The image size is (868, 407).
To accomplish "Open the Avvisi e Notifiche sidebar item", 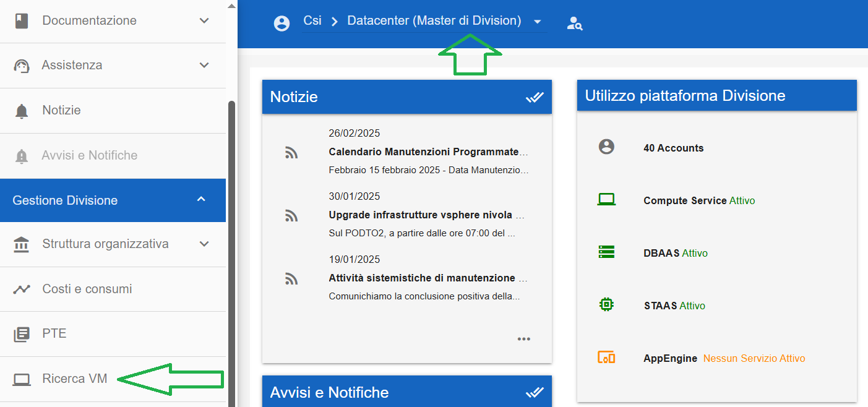I will coord(113,156).
